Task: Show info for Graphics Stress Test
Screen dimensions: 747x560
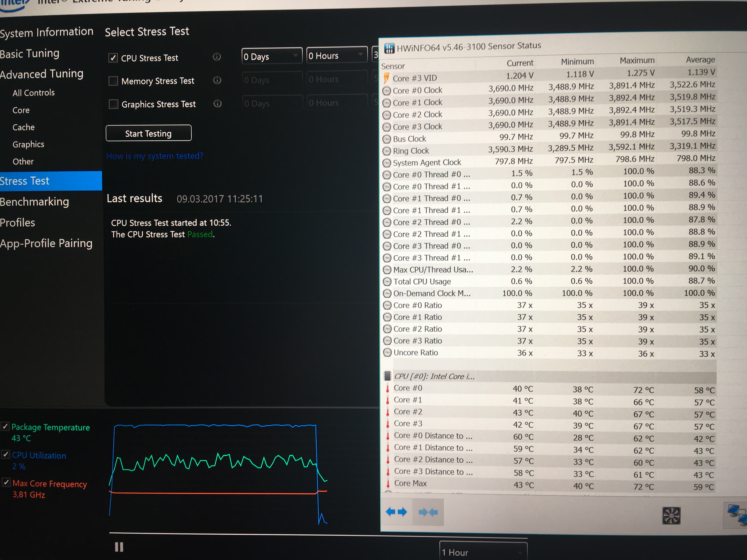Action: [218, 103]
